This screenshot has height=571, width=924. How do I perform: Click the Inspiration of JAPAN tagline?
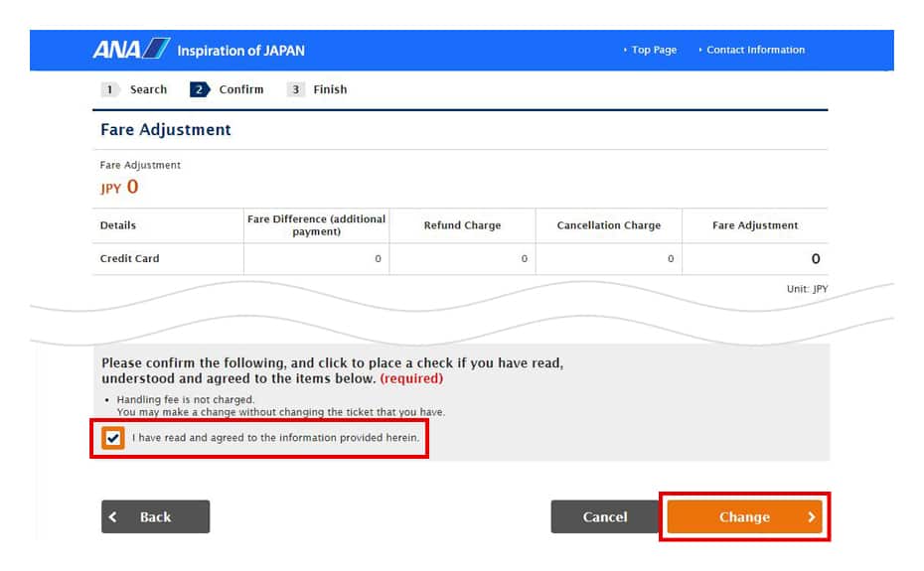(x=240, y=51)
